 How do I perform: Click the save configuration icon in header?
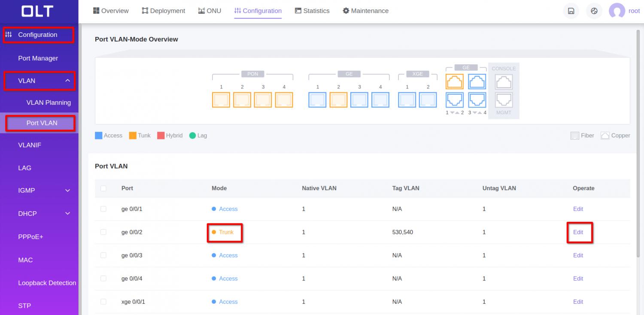[x=571, y=11]
